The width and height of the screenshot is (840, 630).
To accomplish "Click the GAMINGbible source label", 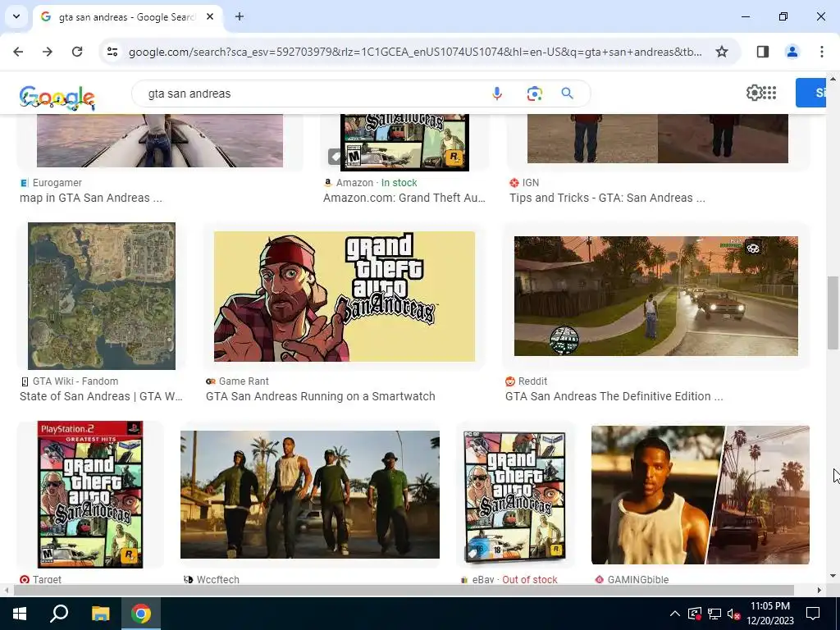I will pos(637,579).
